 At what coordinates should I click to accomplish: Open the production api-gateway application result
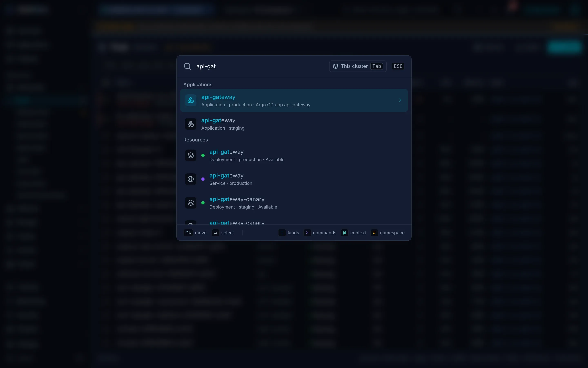(x=294, y=101)
